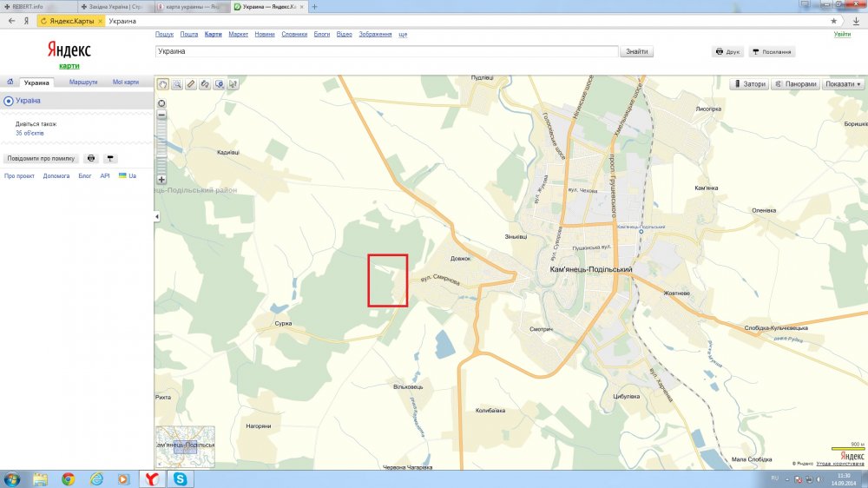868x488 pixels.
Task: Click the home icon in left panel
Action: click(10, 82)
